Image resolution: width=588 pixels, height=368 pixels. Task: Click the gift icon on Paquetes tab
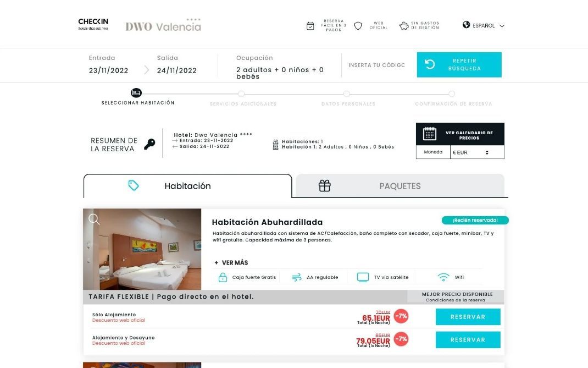[x=324, y=185]
